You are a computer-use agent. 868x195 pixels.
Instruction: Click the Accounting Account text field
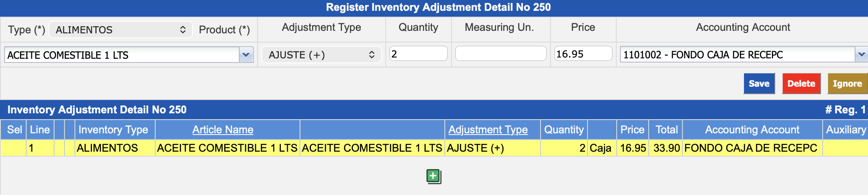pyautogui.click(x=737, y=55)
